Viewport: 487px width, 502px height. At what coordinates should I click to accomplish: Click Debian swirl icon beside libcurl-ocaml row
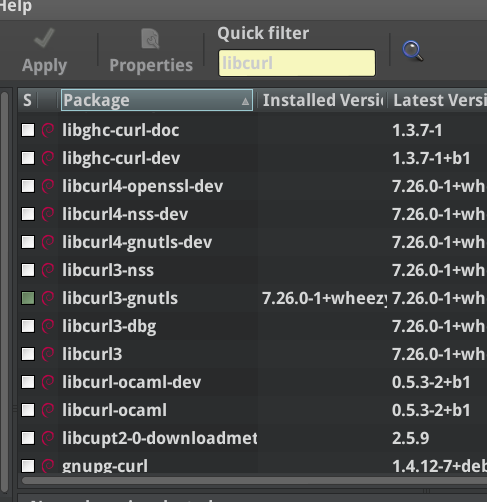[48, 410]
